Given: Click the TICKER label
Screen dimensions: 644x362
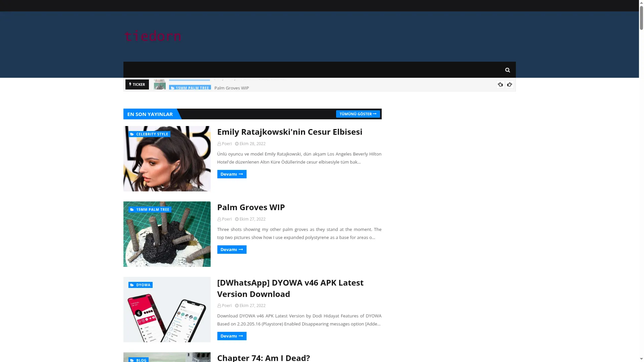Looking at the screenshot, I should pos(137,84).
